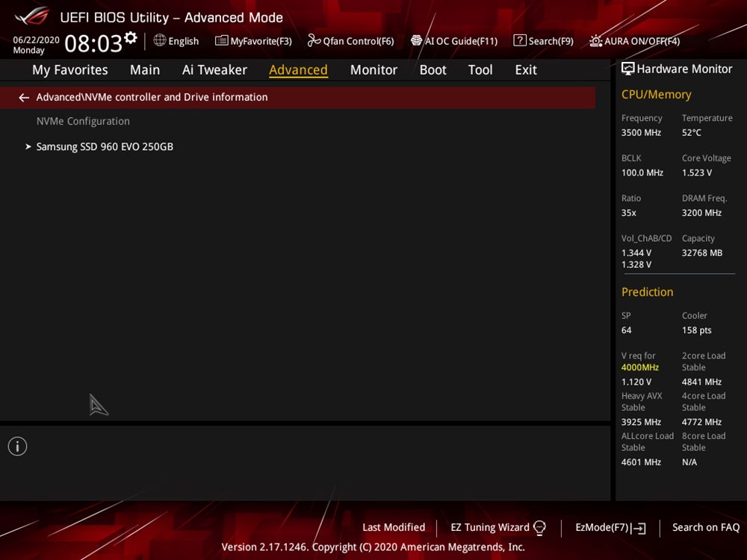This screenshot has width=747, height=560.
Task: Click the Prediction section heading
Action: 647,292
